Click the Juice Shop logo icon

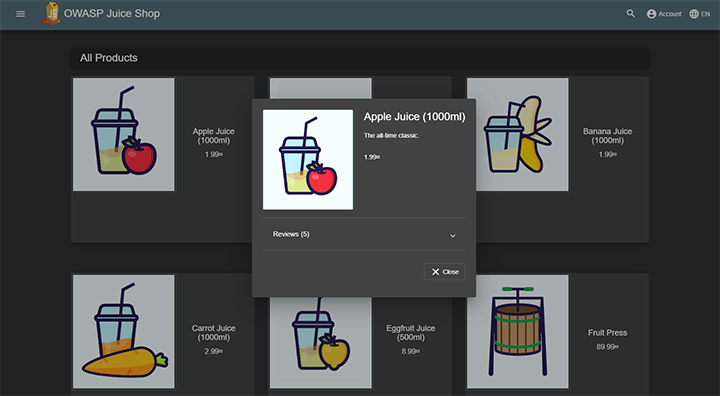51,13
